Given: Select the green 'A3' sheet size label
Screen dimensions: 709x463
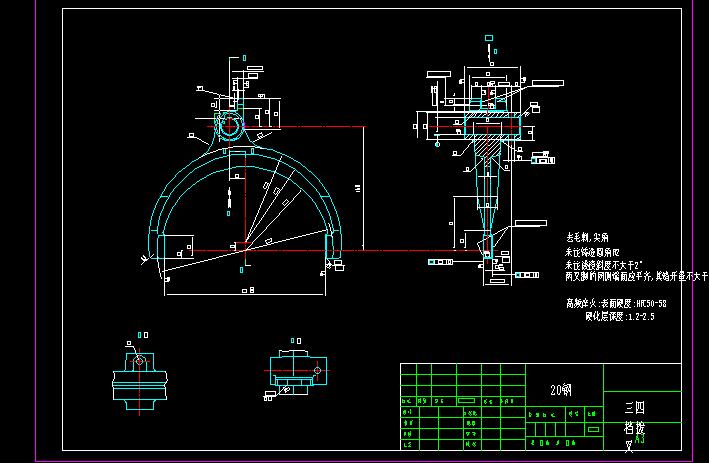Looking at the screenshot, I should tap(640, 439).
